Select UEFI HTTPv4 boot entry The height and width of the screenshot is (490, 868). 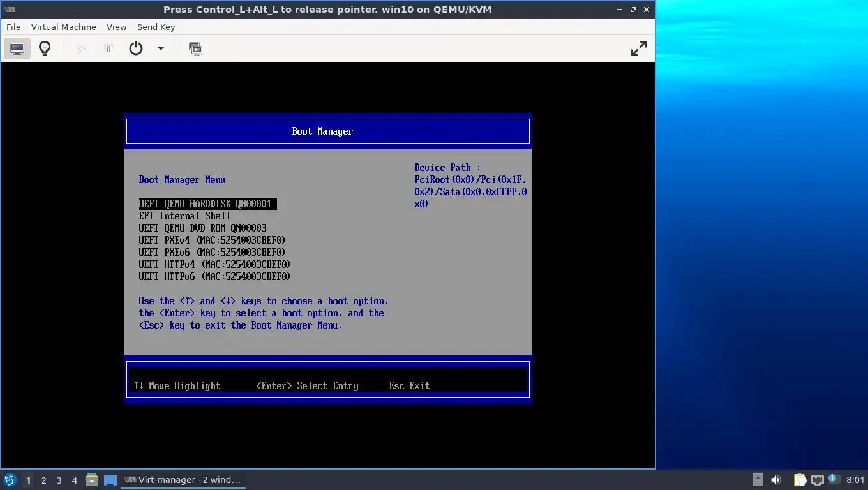click(x=214, y=264)
